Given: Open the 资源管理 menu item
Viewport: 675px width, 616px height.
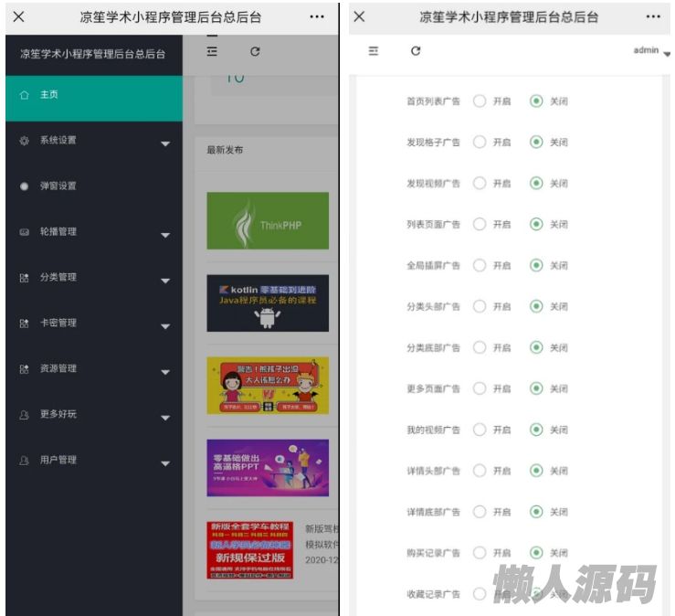Looking at the screenshot, I should [x=94, y=368].
